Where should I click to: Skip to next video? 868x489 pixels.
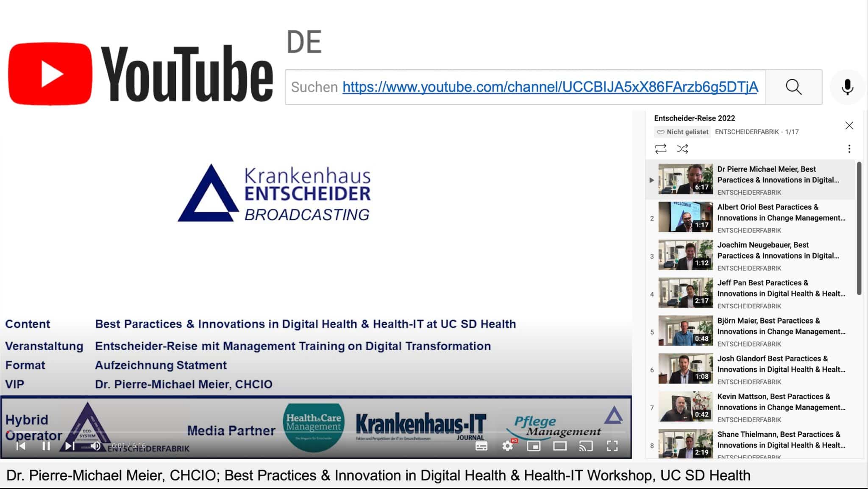click(x=70, y=446)
